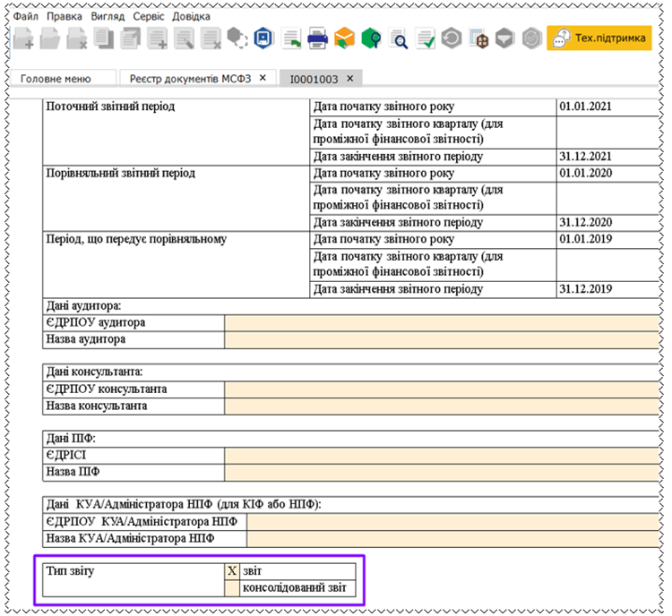The image size is (672, 616).
Task: Toggle the 'звіт' report type checkbox
Action: pos(232,570)
